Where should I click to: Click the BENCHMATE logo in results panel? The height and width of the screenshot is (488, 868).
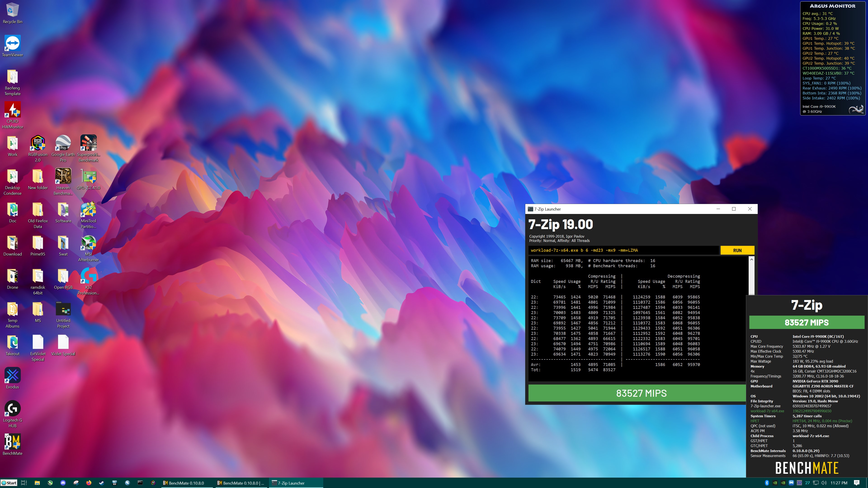(x=807, y=468)
